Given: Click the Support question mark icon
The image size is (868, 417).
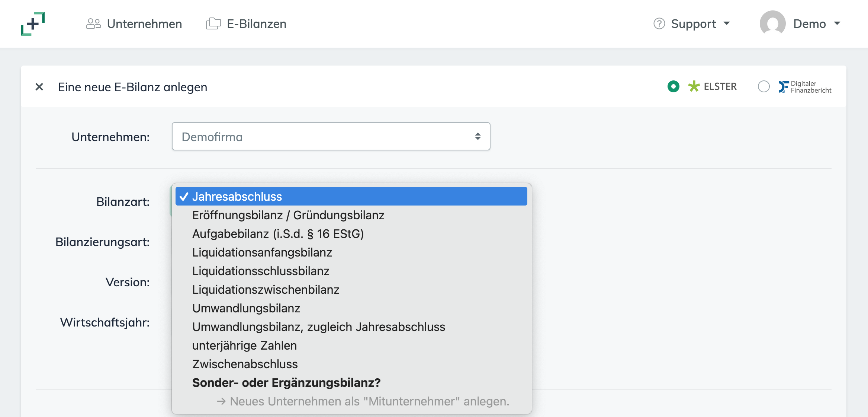Looking at the screenshot, I should [659, 24].
